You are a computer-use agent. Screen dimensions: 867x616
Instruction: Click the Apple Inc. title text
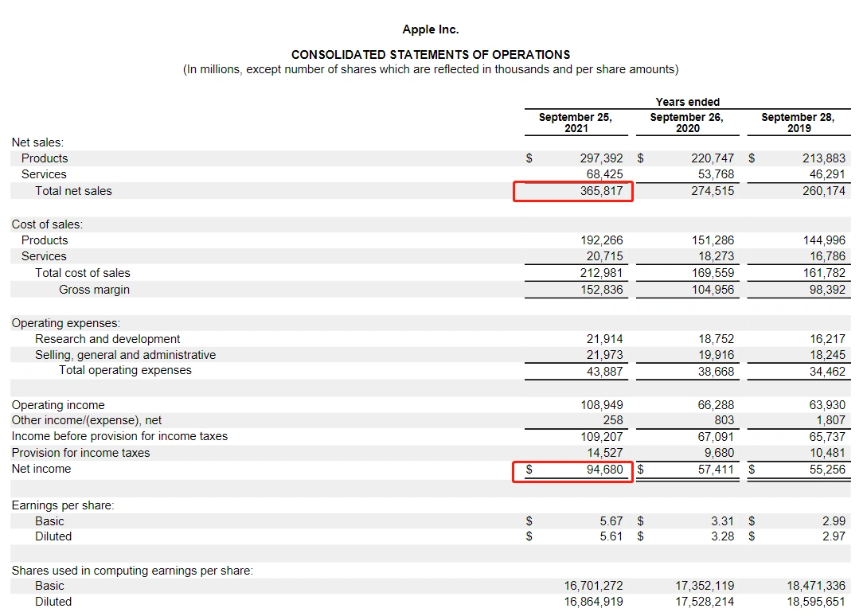pyautogui.click(x=431, y=29)
